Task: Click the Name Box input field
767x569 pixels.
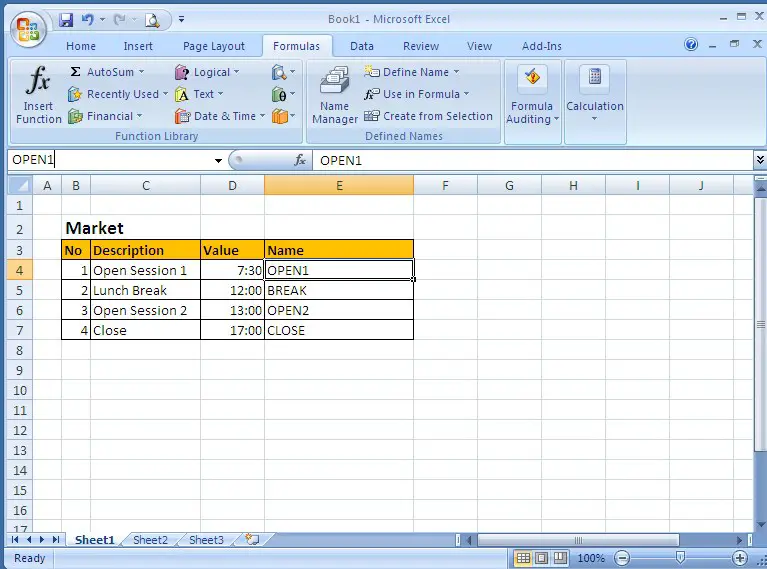Action: (x=110, y=160)
